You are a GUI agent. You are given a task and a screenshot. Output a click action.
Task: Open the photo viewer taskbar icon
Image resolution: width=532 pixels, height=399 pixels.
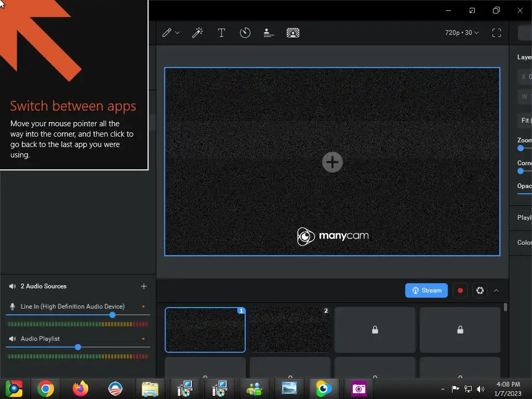click(289, 389)
